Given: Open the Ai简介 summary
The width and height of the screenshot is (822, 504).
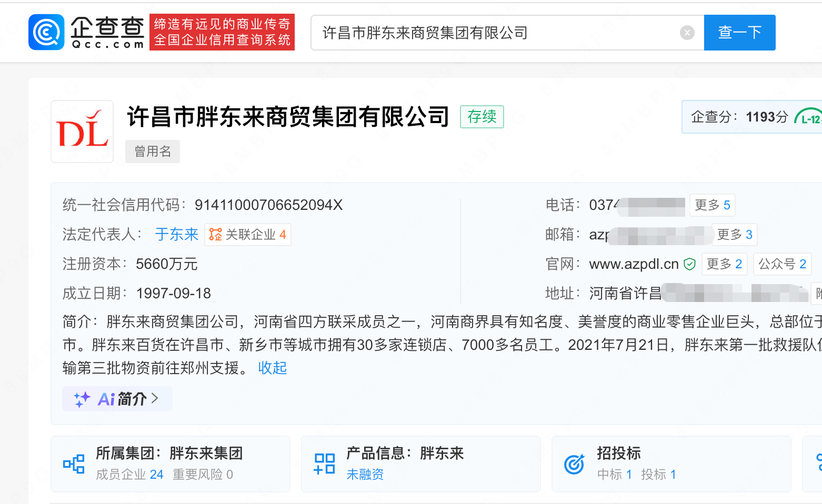Looking at the screenshot, I should tap(117, 399).
